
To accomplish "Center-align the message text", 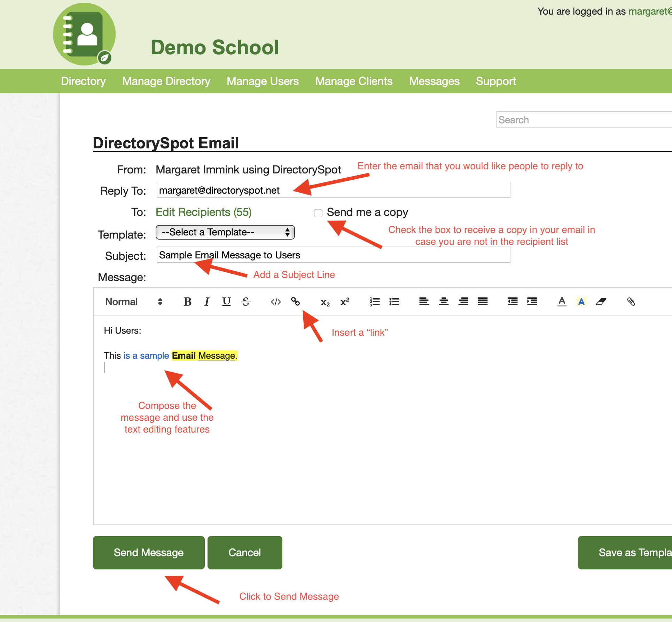I will (443, 302).
